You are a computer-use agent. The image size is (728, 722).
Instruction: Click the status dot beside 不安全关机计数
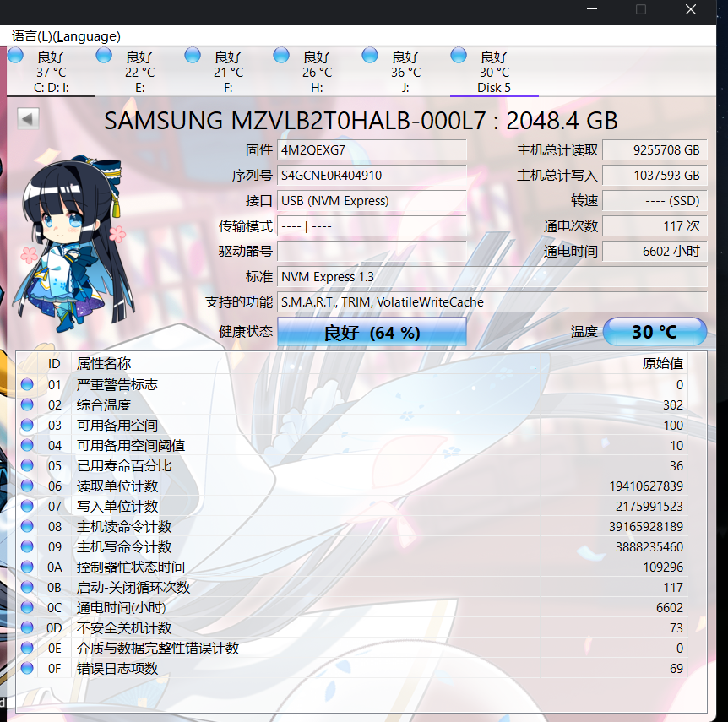26,627
